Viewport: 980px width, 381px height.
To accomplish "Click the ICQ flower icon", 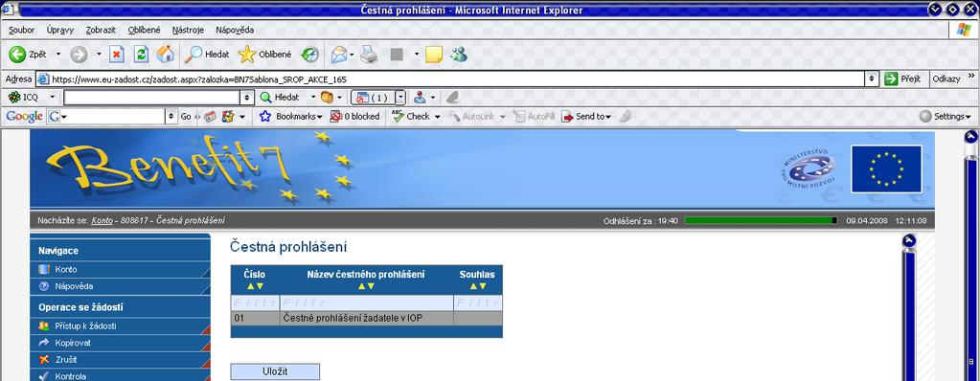I will click(14, 98).
